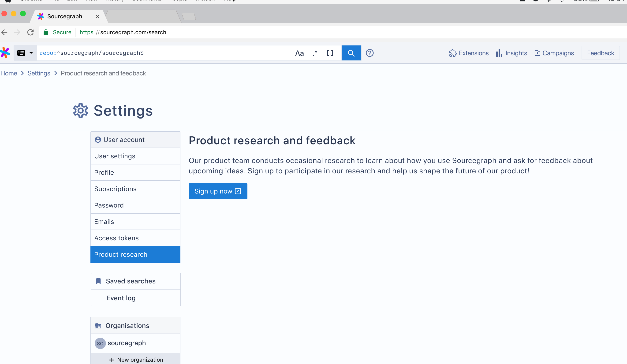
Task: Toggle case sensitivity Aa button
Action: coord(299,53)
